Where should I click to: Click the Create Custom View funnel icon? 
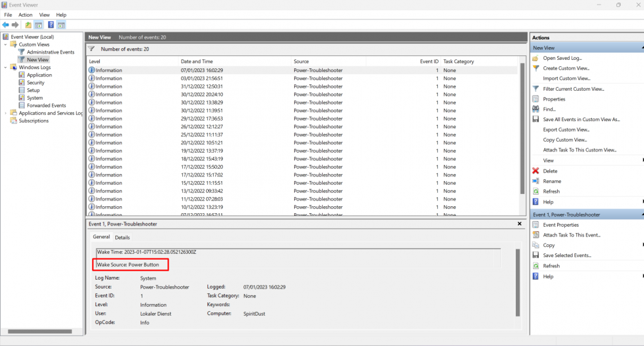coord(536,68)
